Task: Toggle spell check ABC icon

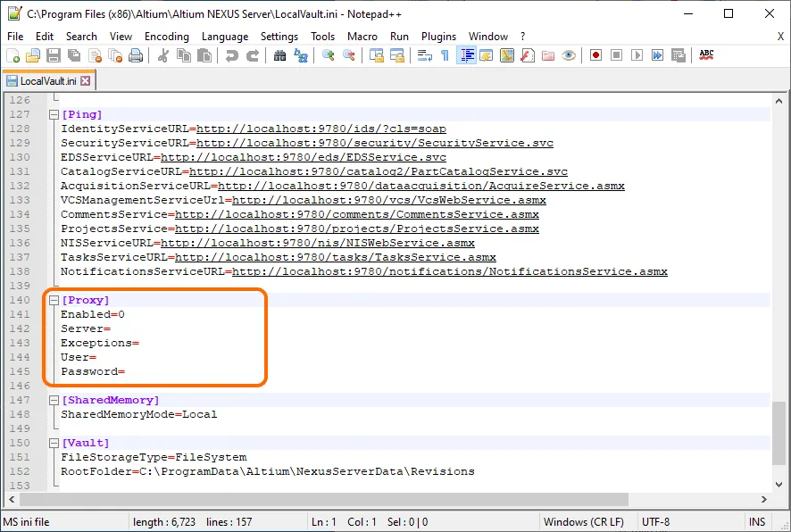Action: pos(706,55)
